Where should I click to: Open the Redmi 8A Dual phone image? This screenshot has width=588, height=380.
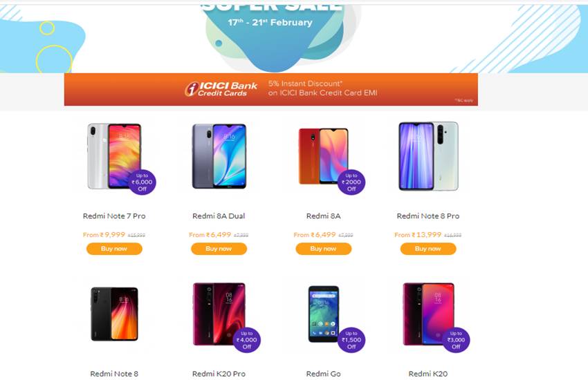[x=219, y=156]
